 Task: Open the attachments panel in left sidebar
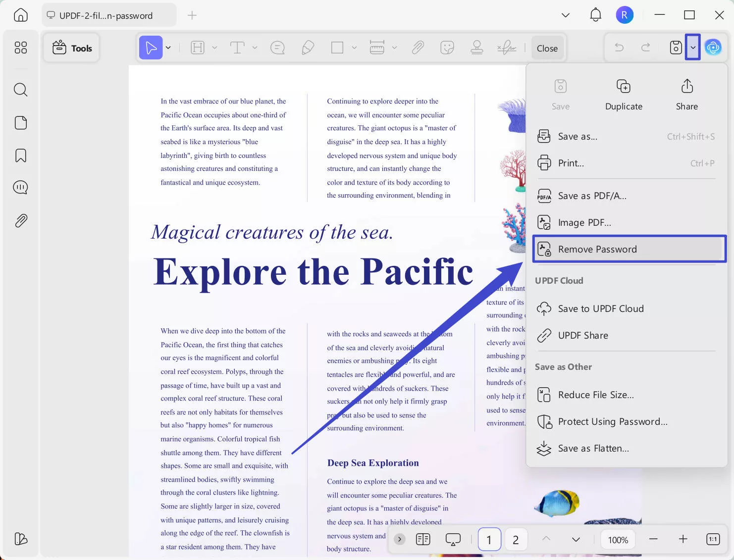(x=20, y=220)
